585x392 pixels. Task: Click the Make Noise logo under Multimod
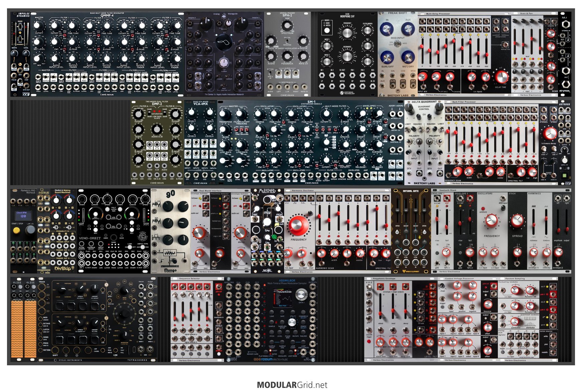click(x=267, y=270)
